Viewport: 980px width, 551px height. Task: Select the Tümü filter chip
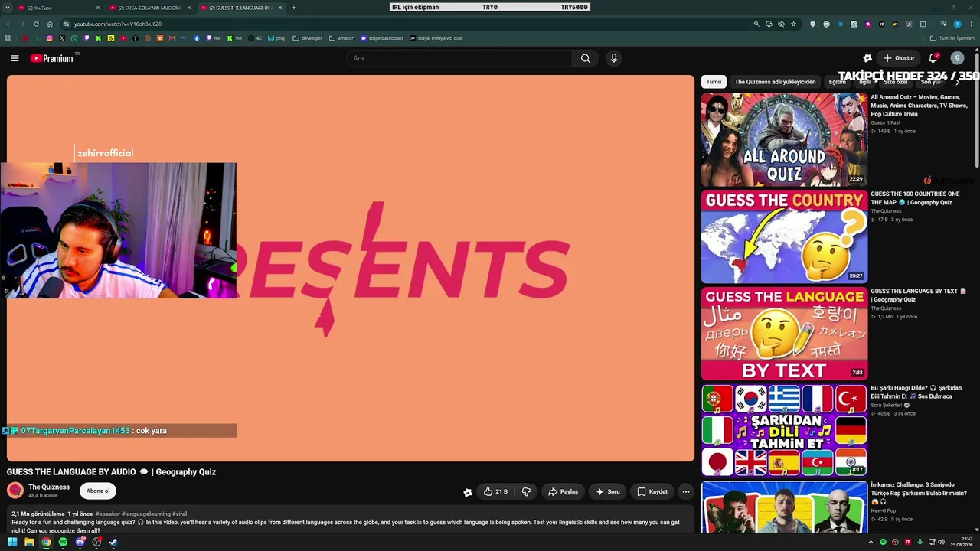click(714, 82)
